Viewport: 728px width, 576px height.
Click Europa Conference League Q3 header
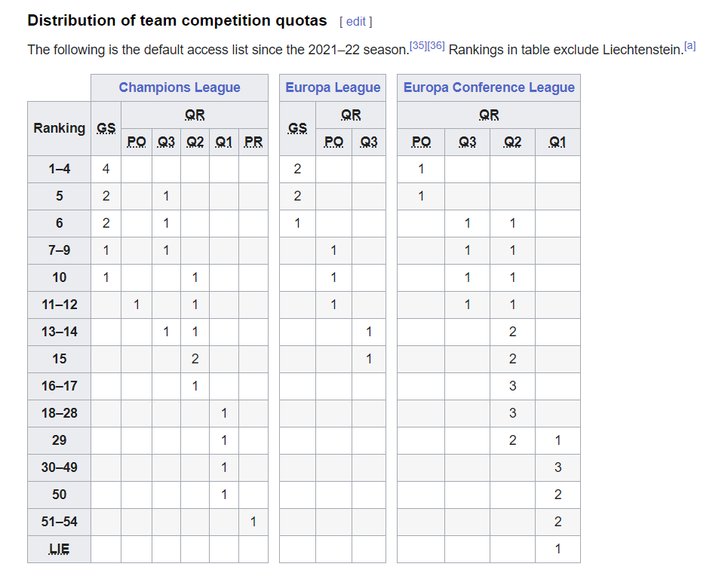point(468,142)
